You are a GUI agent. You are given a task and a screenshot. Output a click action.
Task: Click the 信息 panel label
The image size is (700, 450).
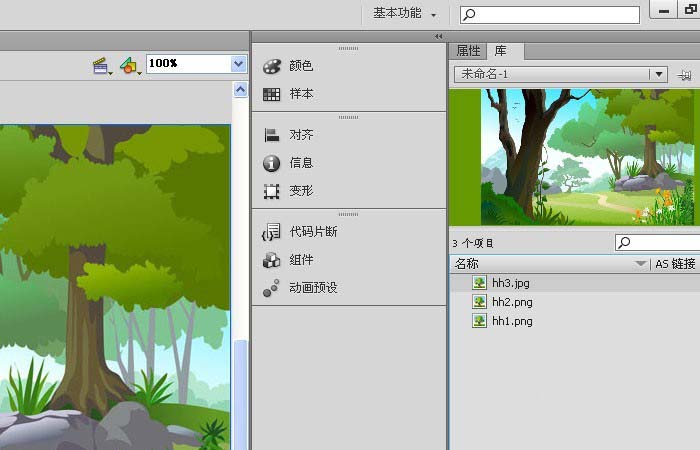click(x=301, y=163)
